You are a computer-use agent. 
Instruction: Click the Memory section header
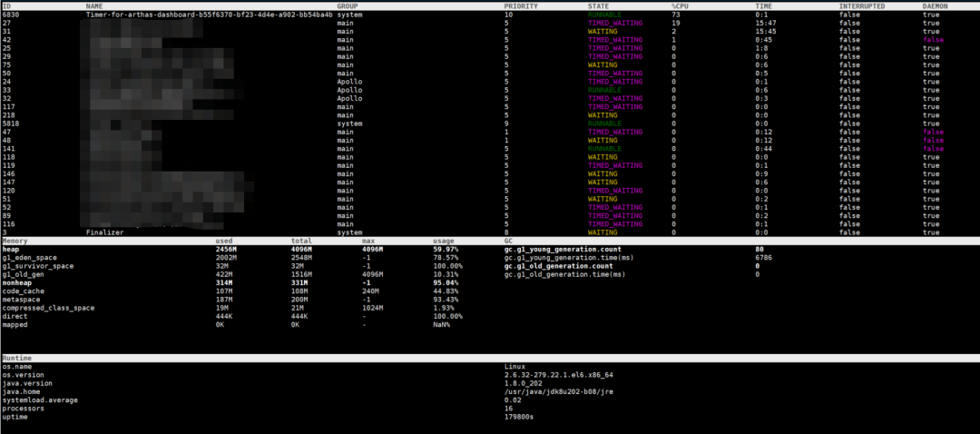(15, 241)
